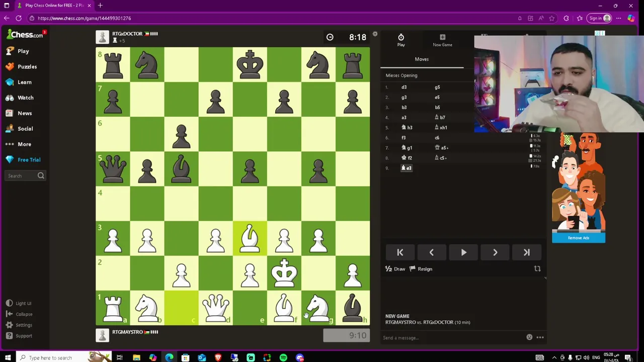Viewport: 644px width, 362px height.
Task: Click the white bishop on e3
Action: tap(250, 238)
